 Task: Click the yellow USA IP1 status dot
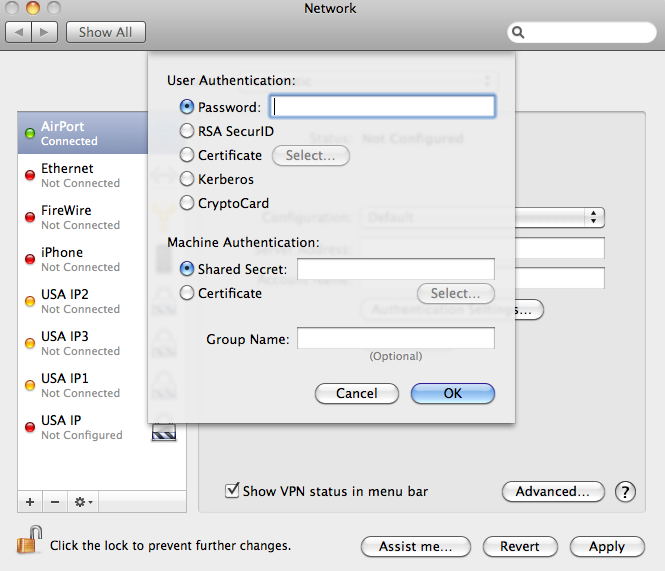30,385
